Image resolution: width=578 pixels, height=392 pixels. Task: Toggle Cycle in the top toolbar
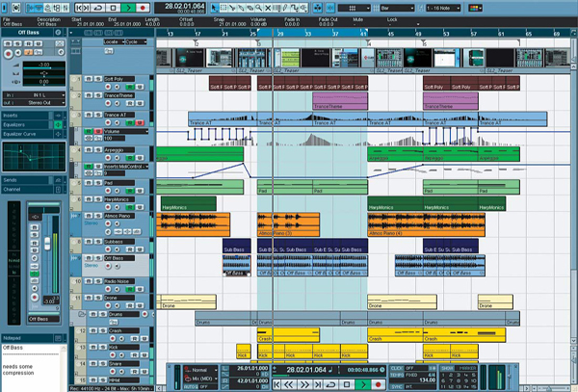(98, 8)
